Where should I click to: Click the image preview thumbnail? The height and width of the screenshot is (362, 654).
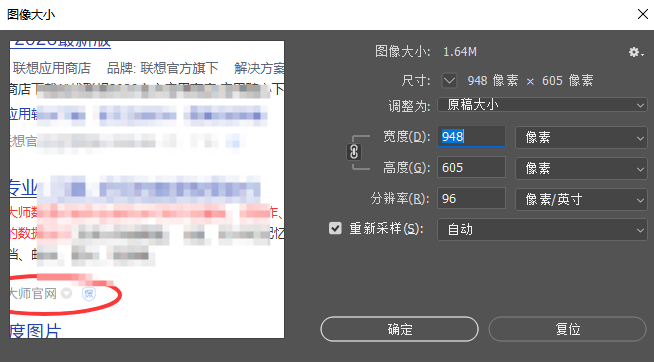tap(147, 189)
